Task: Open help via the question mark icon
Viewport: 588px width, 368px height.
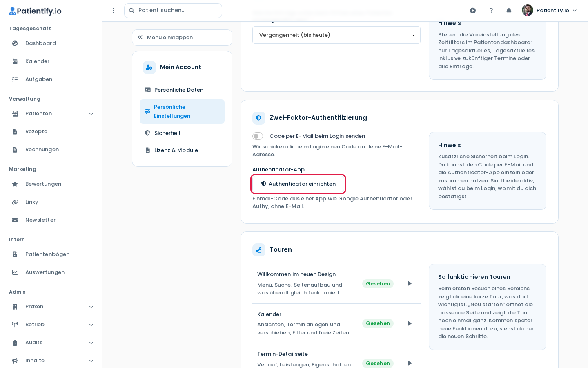Action: coord(491,11)
